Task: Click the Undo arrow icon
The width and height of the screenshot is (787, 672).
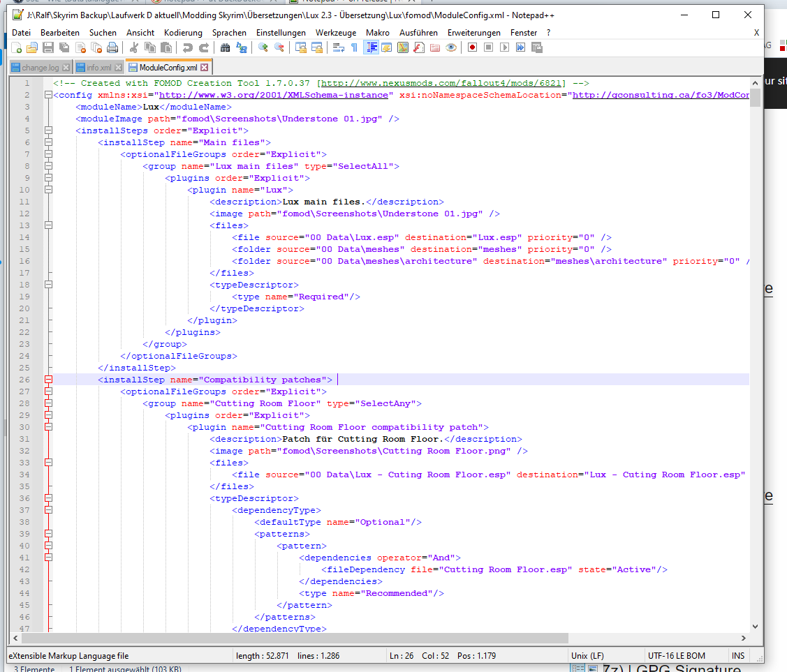Action: [187, 47]
